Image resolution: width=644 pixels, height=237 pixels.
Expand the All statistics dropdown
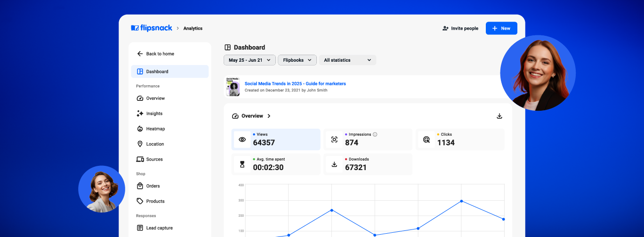pyautogui.click(x=347, y=60)
